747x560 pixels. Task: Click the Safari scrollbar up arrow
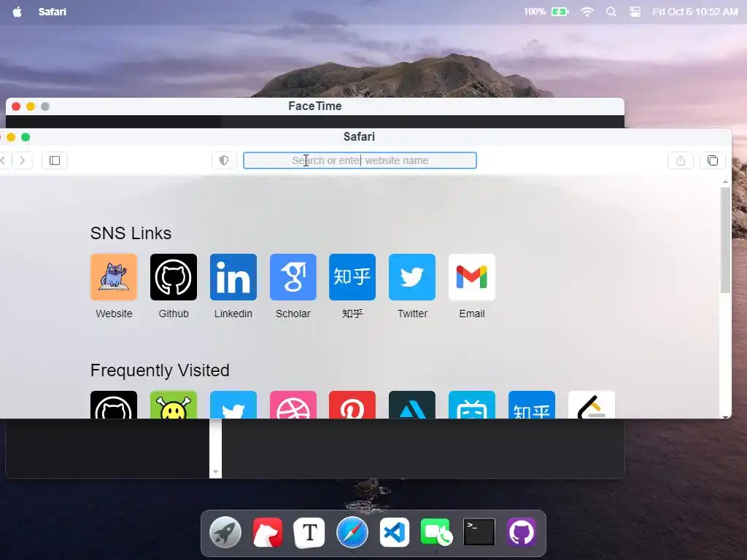coord(725,182)
